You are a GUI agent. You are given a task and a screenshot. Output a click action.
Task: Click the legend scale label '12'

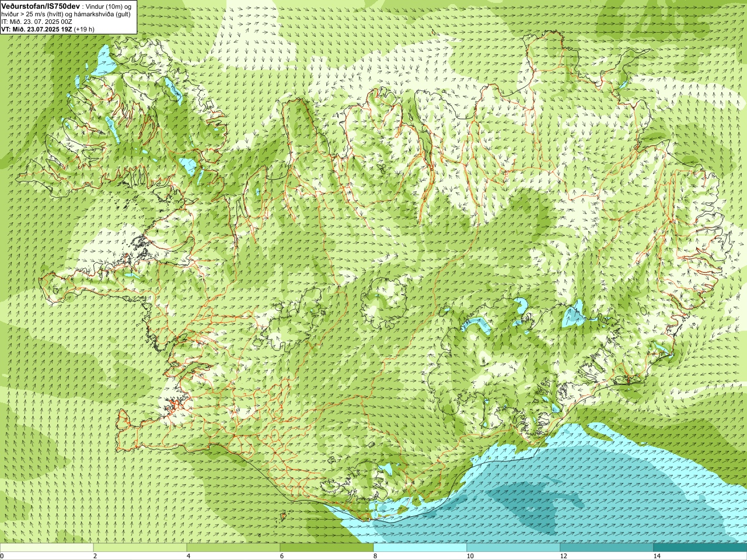(563, 556)
